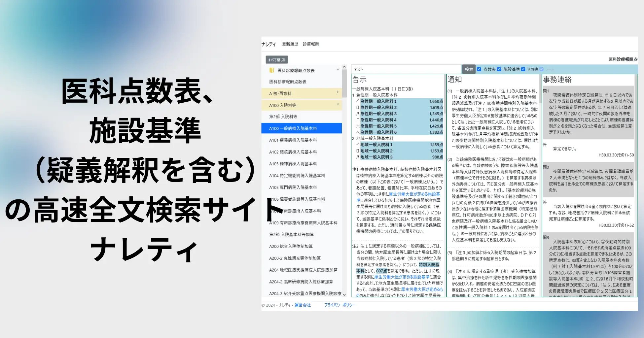
Task: Collapse the A100 入院料等 section
Action: tap(338, 105)
